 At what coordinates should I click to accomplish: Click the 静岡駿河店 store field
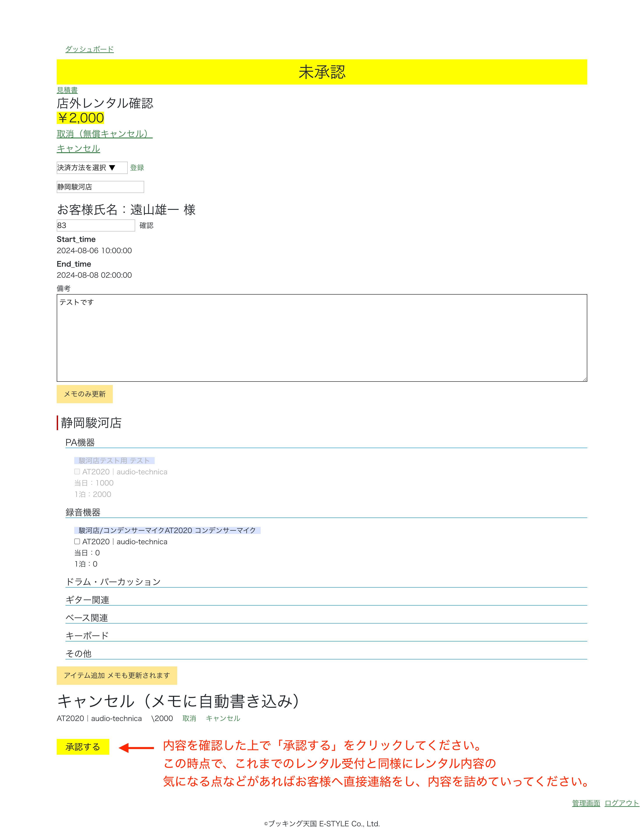pyautogui.click(x=100, y=187)
